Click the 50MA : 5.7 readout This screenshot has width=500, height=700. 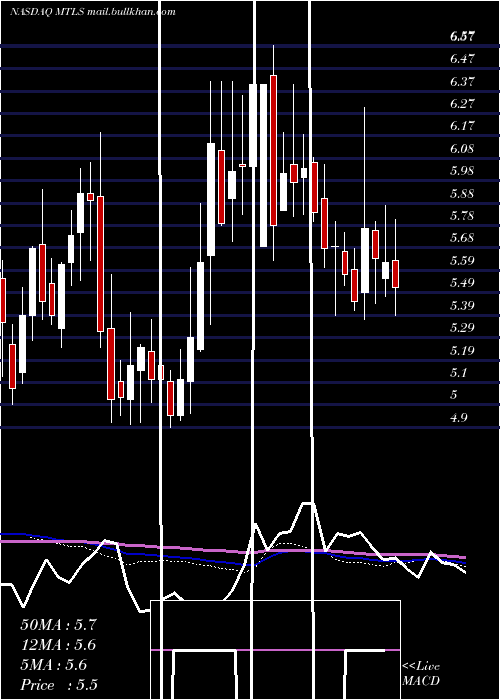(x=58, y=625)
